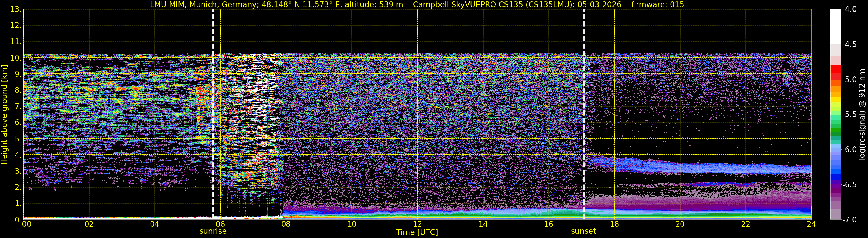Click the "1." height axis tick label
This screenshot has height=238, width=868.
tap(18, 204)
